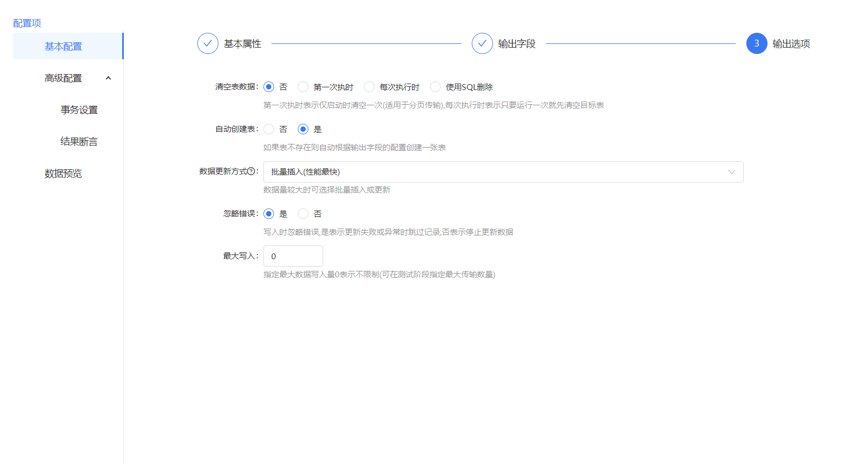Go to the 基本属性 step label
This screenshot has width=868, height=464.
[x=243, y=44]
